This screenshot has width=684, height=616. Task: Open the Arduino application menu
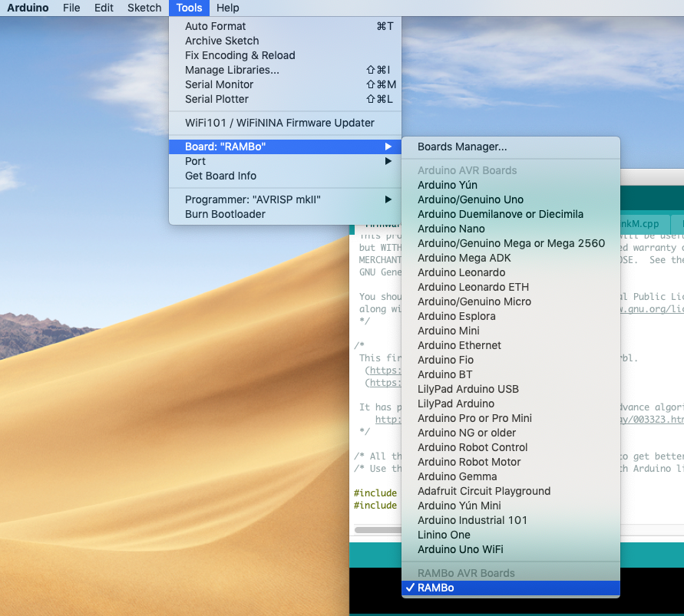28,8
